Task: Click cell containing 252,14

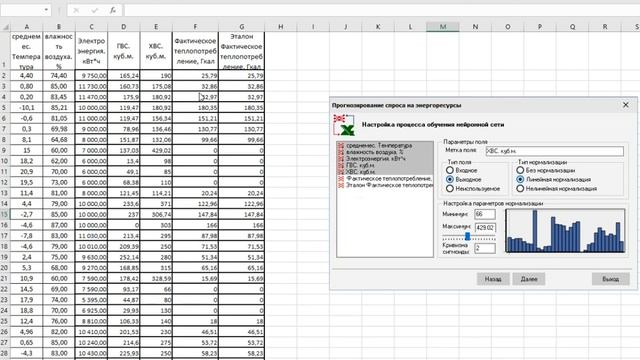Action: (x=124, y=257)
